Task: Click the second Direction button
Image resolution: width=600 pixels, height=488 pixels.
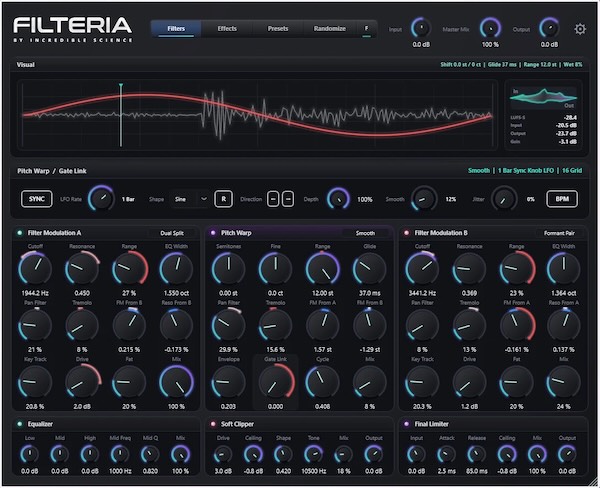Action: 288,199
